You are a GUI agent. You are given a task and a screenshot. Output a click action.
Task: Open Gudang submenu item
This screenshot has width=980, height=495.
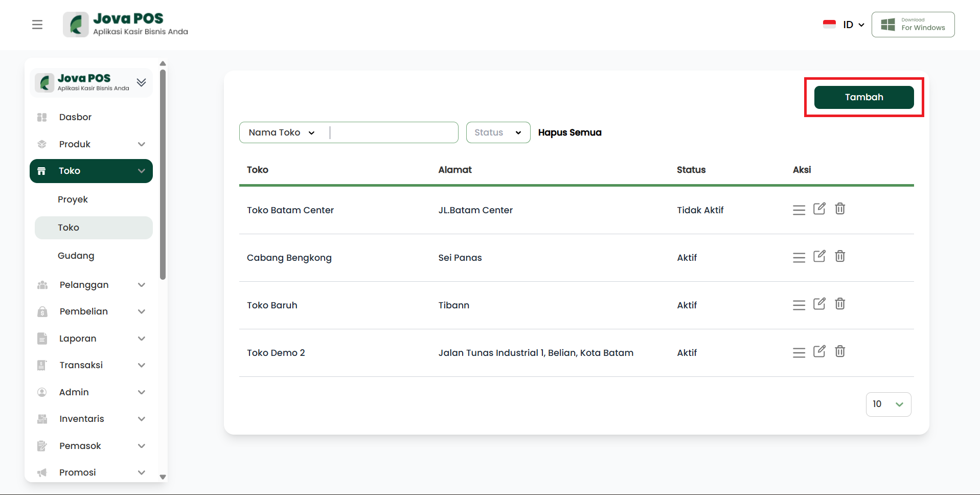[76, 256]
